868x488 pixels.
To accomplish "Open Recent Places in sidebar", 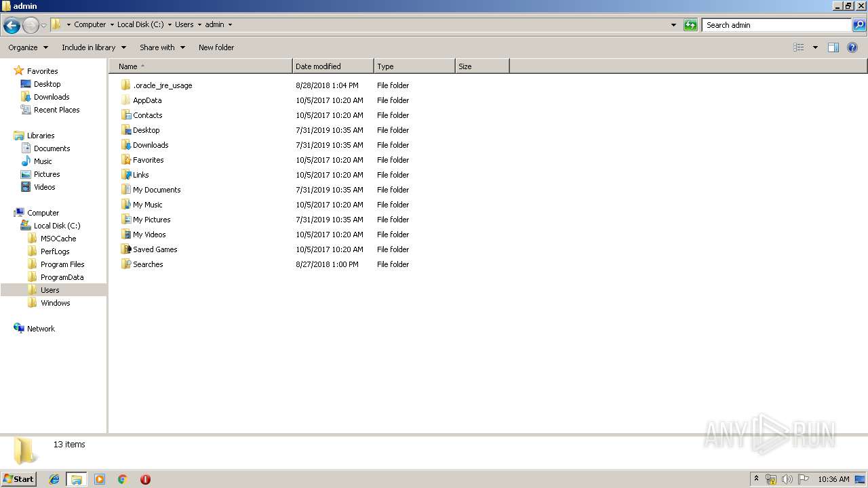I will point(56,110).
